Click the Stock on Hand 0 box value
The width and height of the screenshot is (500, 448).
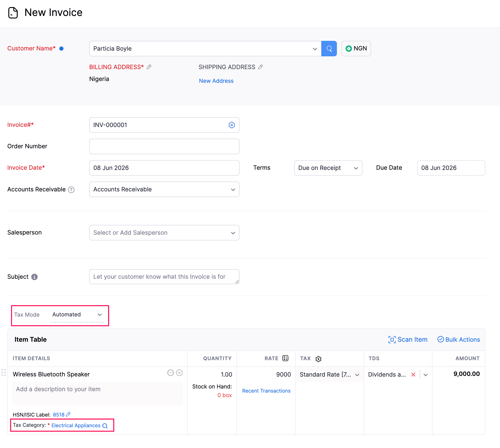tap(224, 395)
